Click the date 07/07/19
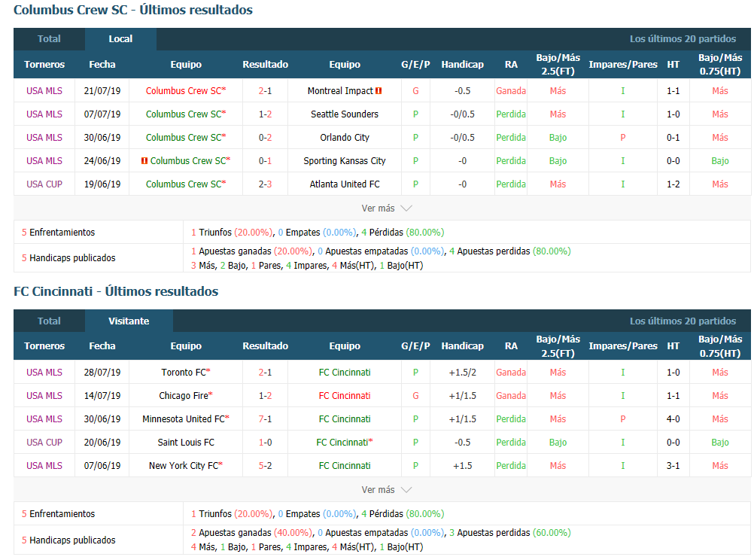The image size is (754, 560). tap(102, 114)
